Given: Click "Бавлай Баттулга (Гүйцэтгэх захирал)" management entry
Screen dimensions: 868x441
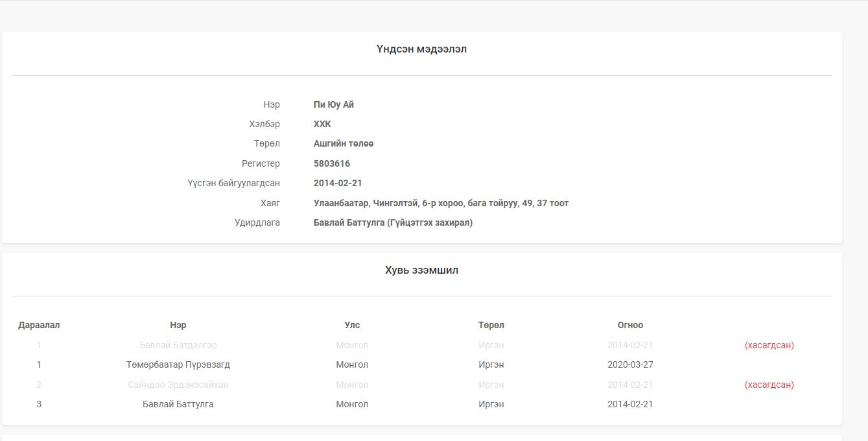Looking at the screenshot, I should coord(393,222).
